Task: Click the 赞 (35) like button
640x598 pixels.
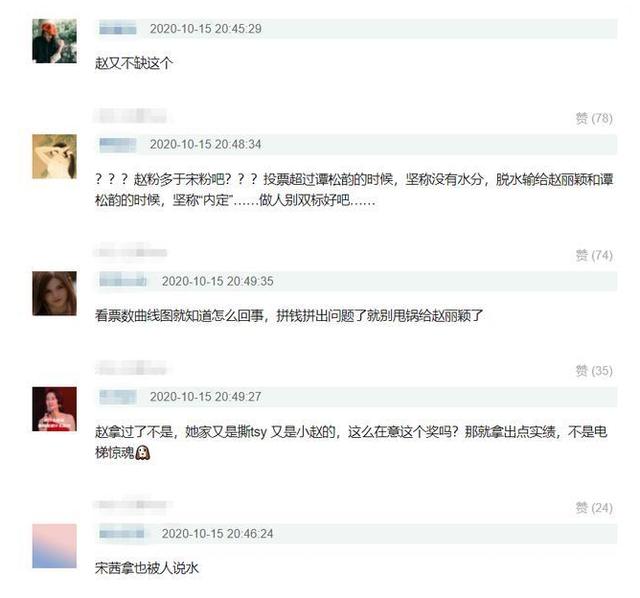Action: [594, 371]
